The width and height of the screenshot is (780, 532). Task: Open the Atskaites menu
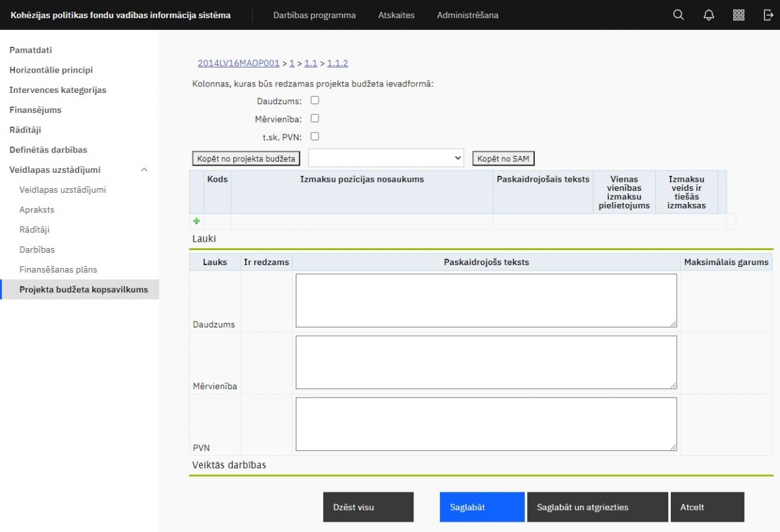(396, 15)
